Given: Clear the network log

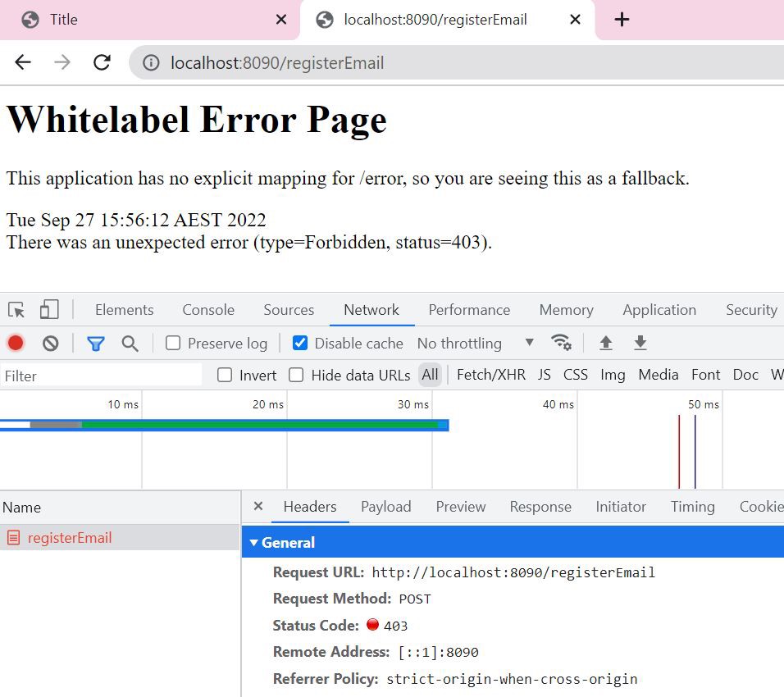Looking at the screenshot, I should [x=51, y=344].
